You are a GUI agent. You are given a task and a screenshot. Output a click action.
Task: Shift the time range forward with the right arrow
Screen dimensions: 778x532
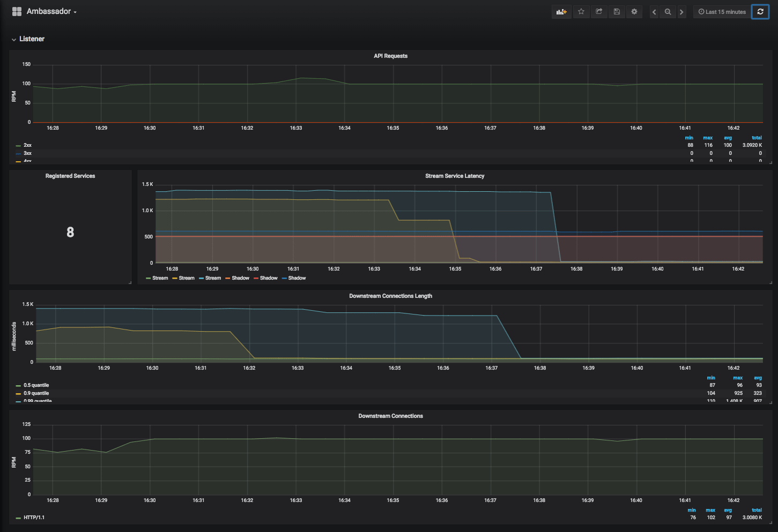(x=682, y=11)
